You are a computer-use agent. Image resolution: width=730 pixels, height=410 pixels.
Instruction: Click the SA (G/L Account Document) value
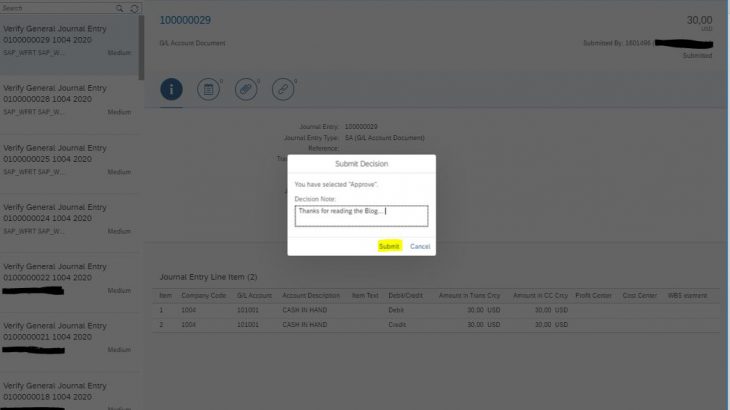[385, 138]
